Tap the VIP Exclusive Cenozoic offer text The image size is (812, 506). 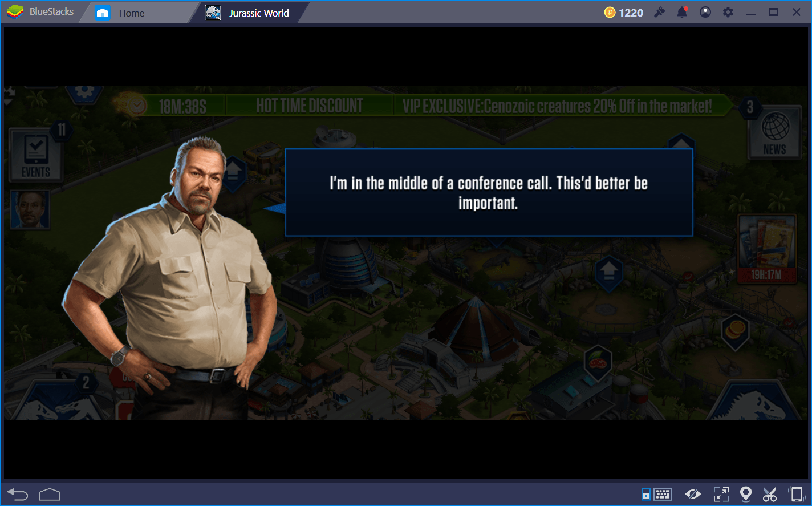pos(557,106)
